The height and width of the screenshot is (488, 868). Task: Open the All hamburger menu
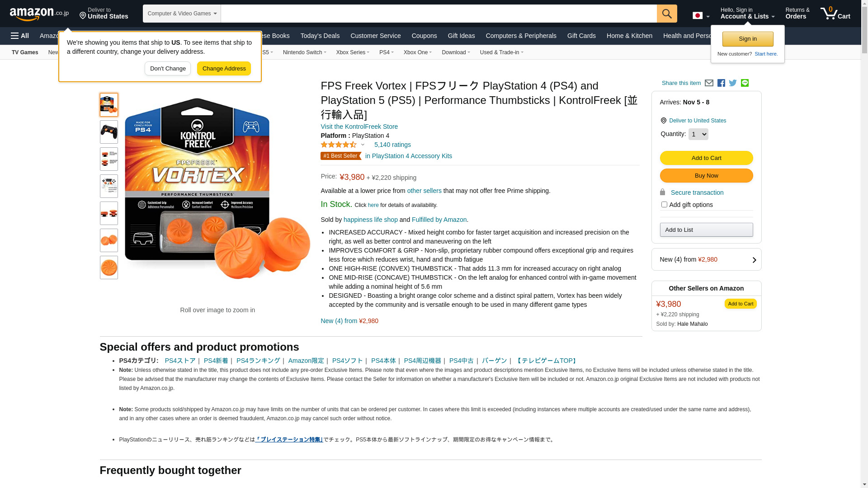20,36
